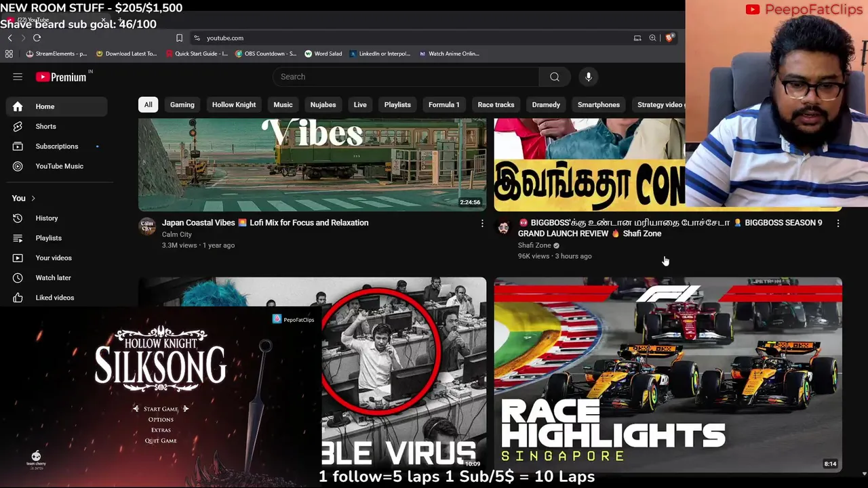Image resolution: width=868 pixels, height=488 pixels.
Task: Click Start Game in Silksong overlay
Action: click(x=161, y=409)
